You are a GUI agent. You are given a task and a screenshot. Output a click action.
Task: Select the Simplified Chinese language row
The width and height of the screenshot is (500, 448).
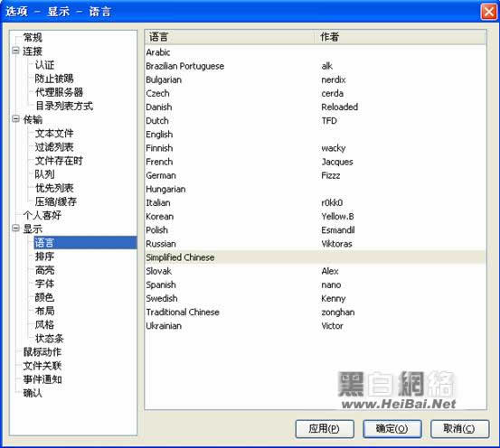(x=316, y=257)
